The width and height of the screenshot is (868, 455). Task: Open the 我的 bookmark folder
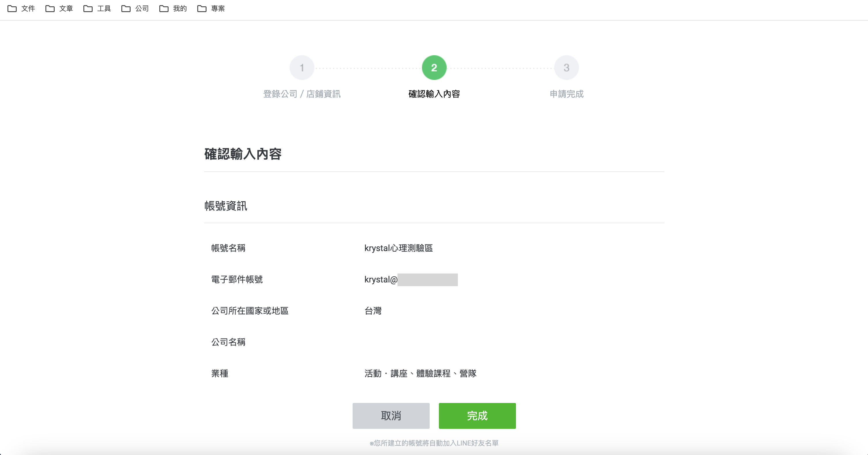pos(173,8)
